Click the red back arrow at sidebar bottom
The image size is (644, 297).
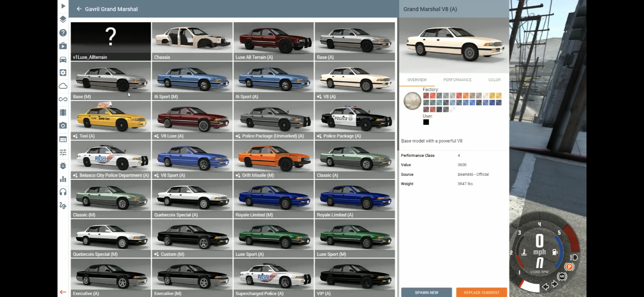[x=63, y=292]
